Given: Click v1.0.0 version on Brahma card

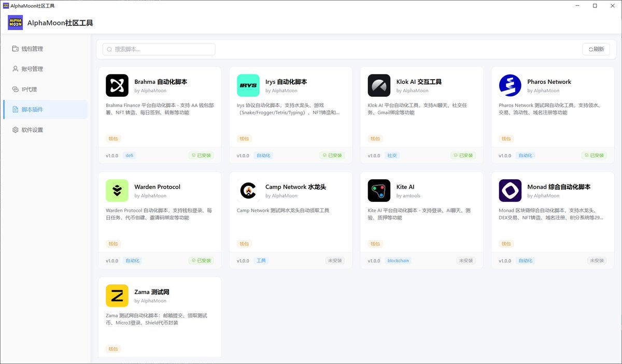Looking at the screenshot, I should tap(112, 155).
